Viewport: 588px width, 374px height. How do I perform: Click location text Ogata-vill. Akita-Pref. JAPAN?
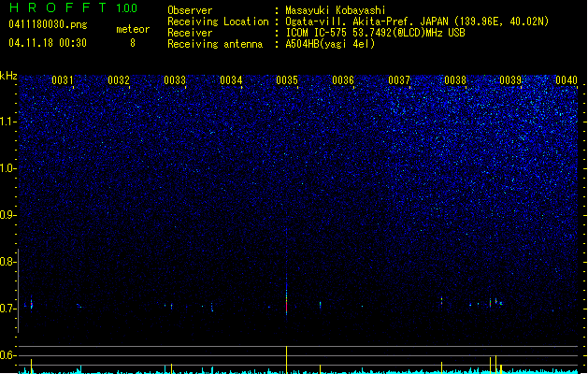click(366, 22)
